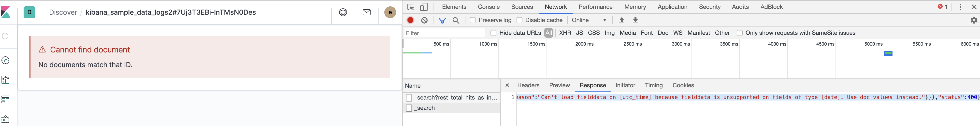Screen dimensions: 980x126
Task: Check the _search?rest_total_hits_as_in… request checkbox
Action: [x=409, y=98]
